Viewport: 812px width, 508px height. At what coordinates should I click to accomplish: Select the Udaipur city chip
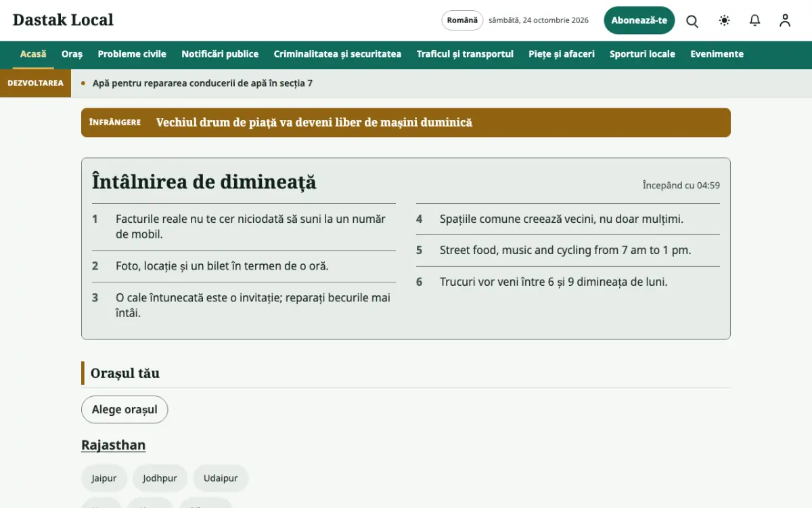[x=221, y=478]
